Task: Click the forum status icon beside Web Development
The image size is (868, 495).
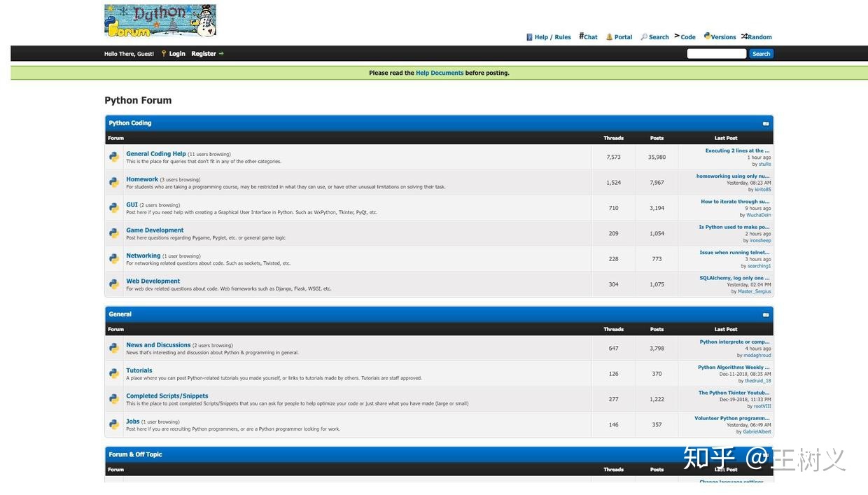Action: click(114, 284)
